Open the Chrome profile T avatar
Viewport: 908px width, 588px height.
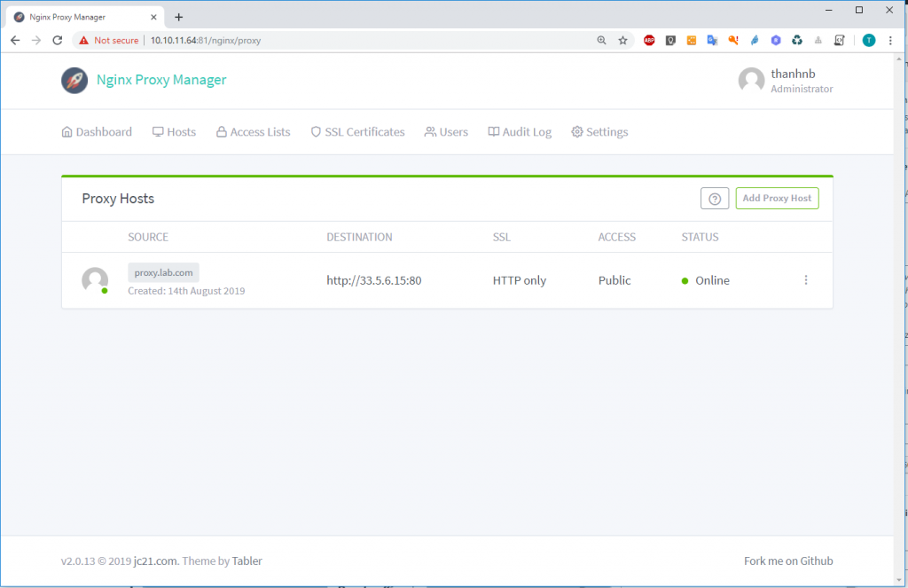(x=869, y=40)
